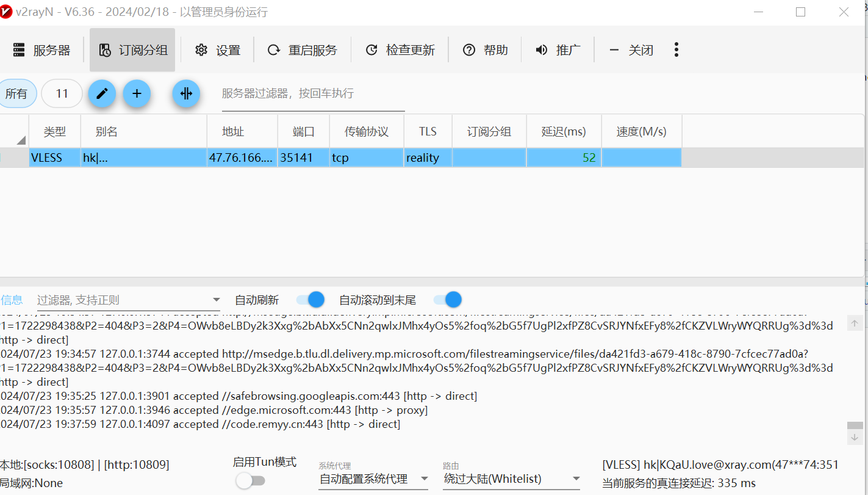Select the 所有 (All) group tab
This screenshot has width=868, height=495.
tap(17, 93)
